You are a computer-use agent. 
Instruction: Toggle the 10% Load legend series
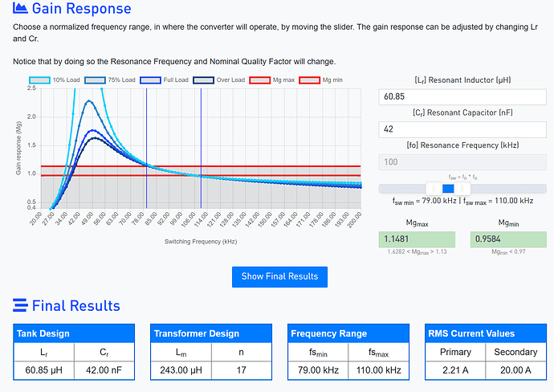[55, 80]
